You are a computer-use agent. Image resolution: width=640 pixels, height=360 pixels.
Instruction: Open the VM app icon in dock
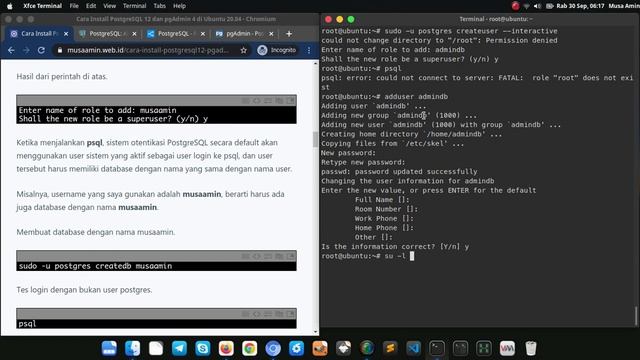click(x=507, y=348)
